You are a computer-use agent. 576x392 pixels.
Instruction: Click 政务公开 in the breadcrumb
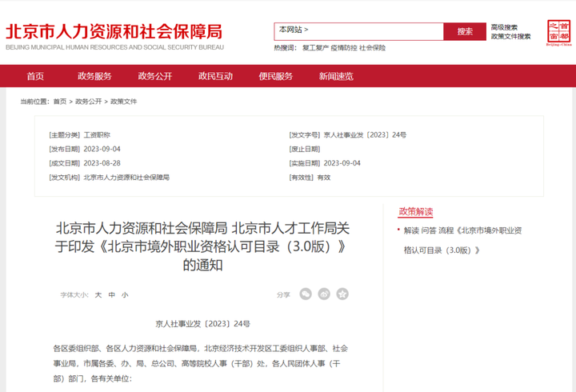[89, 102]
